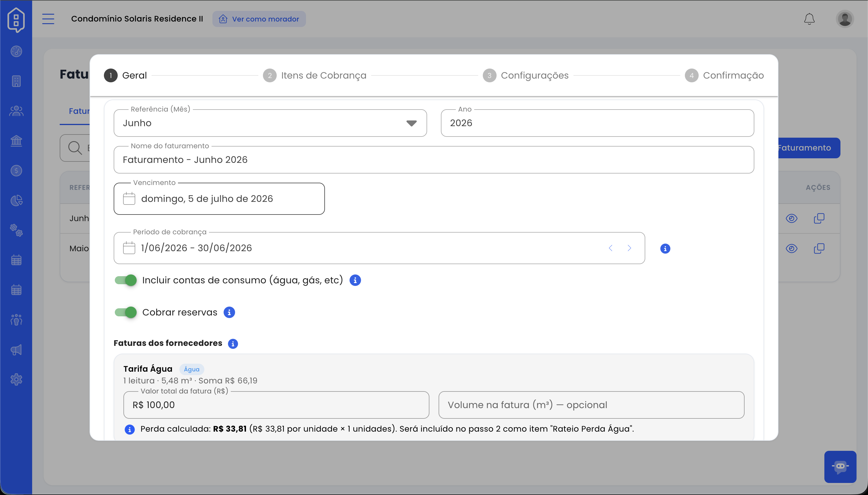This screenshot has width=868, height=495.
Task: Open the residents people sidebar icon
Action: [x=16, y=111]
